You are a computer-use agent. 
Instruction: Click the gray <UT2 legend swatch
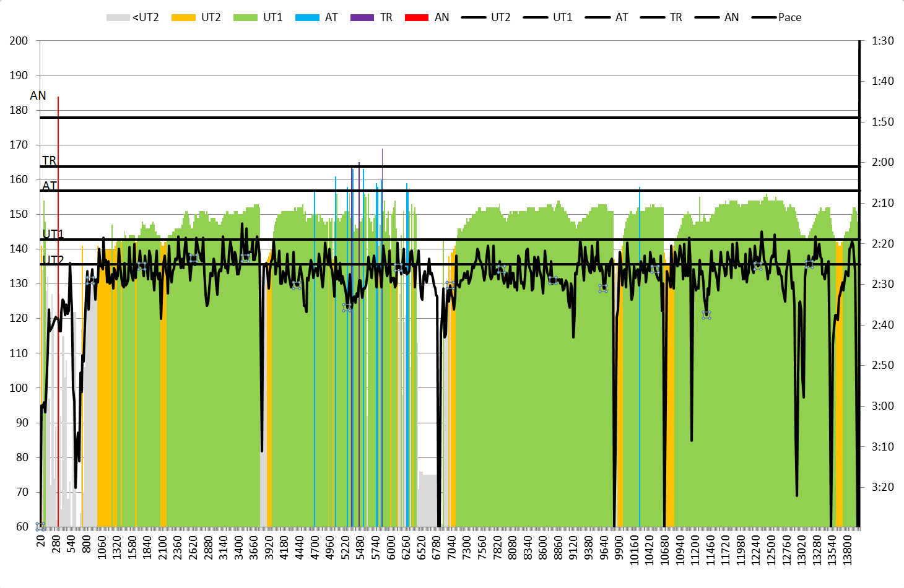click(118, 17)
